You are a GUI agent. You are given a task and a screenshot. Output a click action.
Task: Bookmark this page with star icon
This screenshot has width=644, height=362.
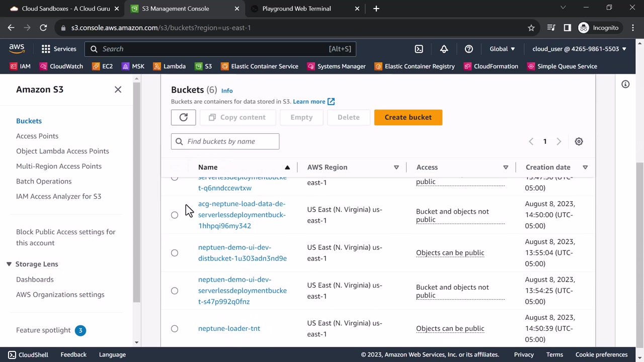coord(531,28)
